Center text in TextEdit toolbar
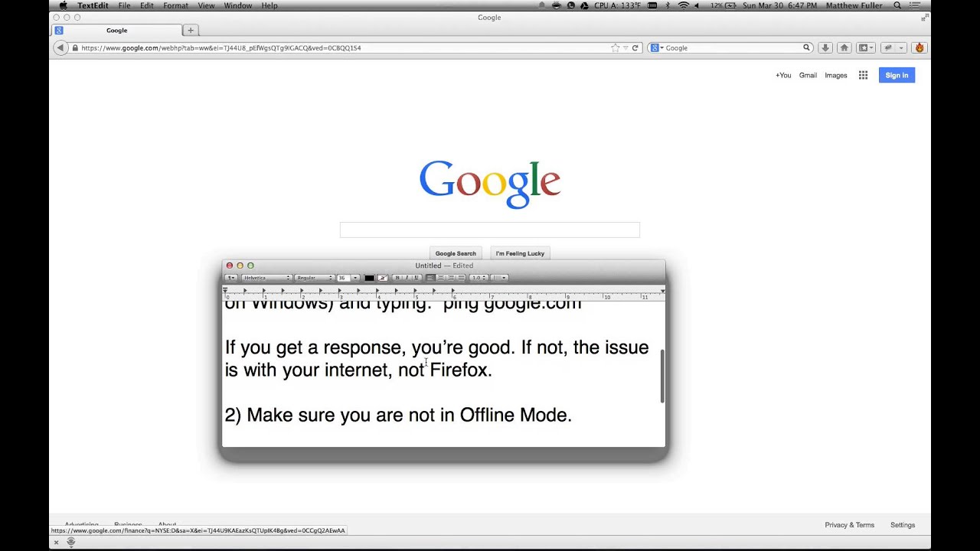The image size is (980, 551). [441, 278]
